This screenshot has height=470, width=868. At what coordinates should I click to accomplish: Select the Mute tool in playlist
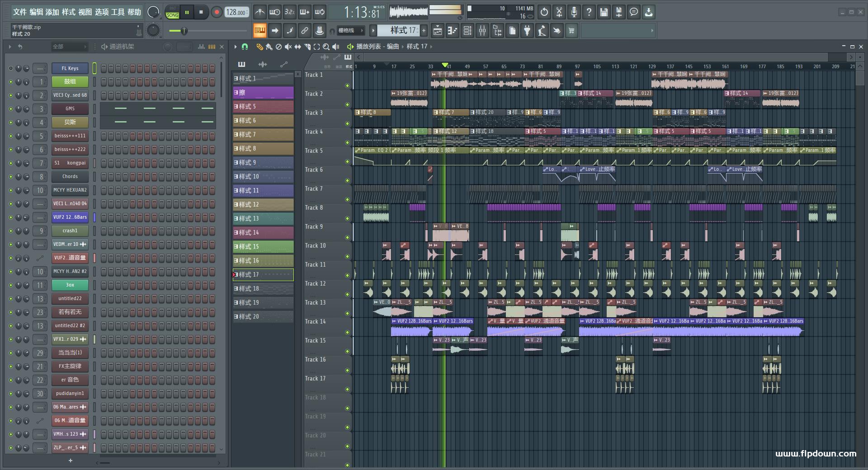288,47
